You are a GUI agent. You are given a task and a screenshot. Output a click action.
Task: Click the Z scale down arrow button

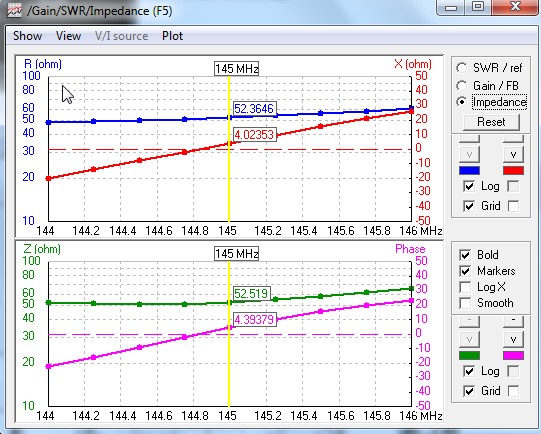click(469, 339)
